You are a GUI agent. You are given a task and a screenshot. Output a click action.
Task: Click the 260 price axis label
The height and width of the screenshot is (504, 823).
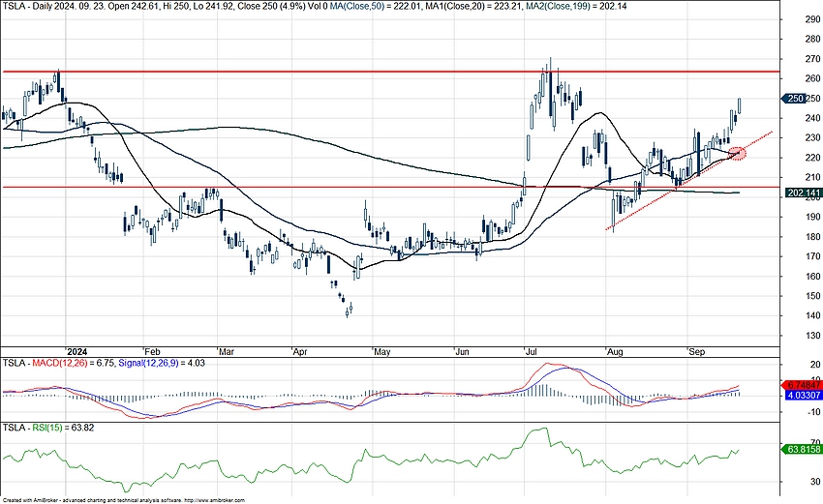click(812, 78)
